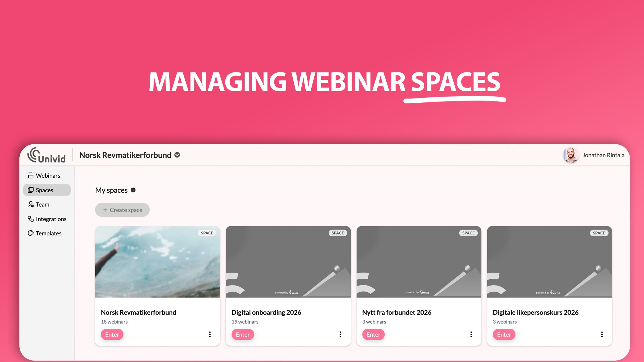The height and width of the screenshot is (362, 644).
Task: Enter the Norsk Revmatikerforbund space
Action: coord(112,335)
